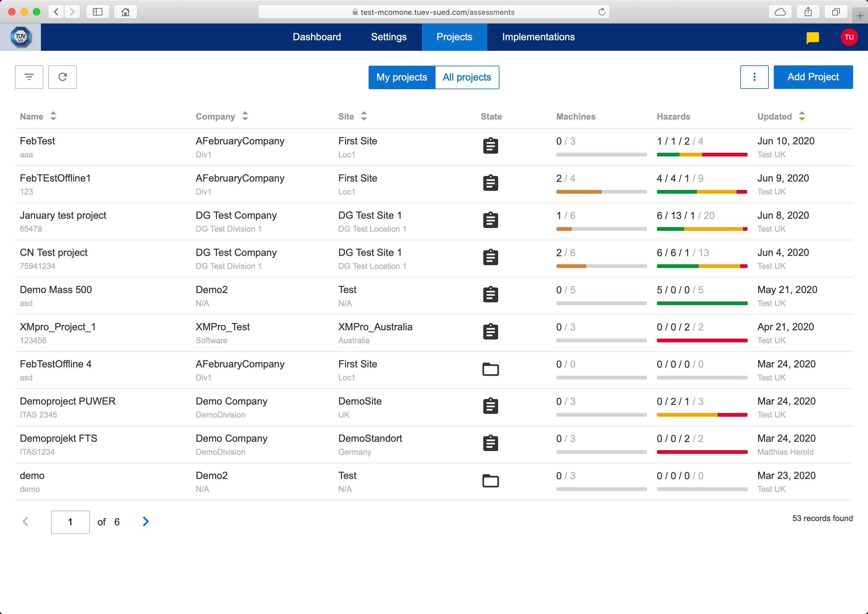The width and height of the screenshot is (868, 614).
Task: Open the yellow chat messages icon
Action: point(813,37)
